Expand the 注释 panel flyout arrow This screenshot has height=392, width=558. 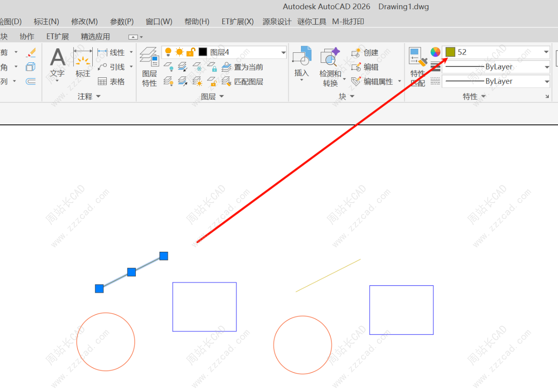(98, 96)
